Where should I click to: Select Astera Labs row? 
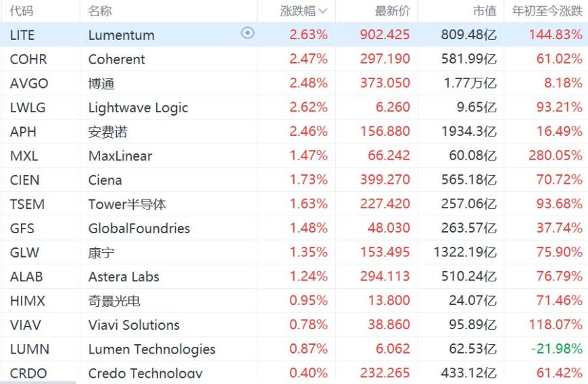point(294,277)
